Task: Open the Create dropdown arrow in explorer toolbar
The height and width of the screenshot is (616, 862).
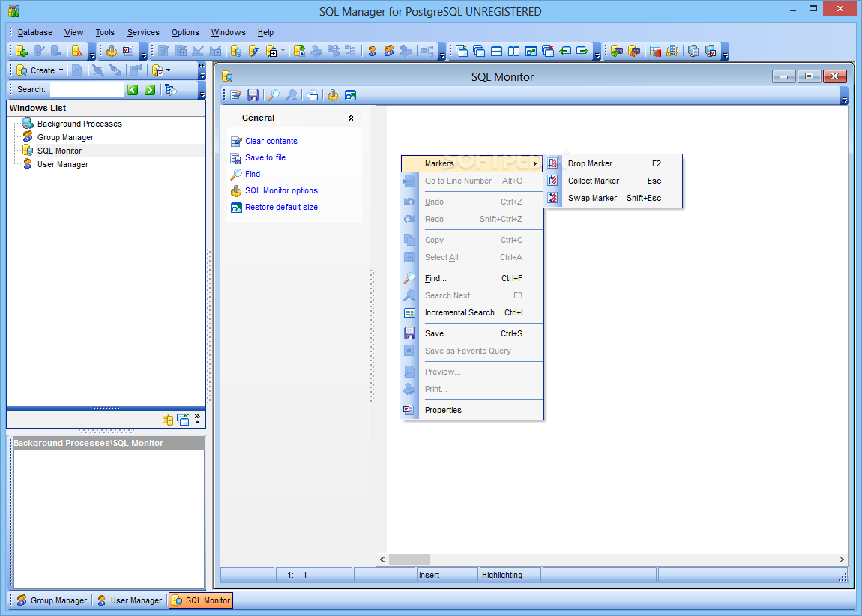Action: (61, 70)
